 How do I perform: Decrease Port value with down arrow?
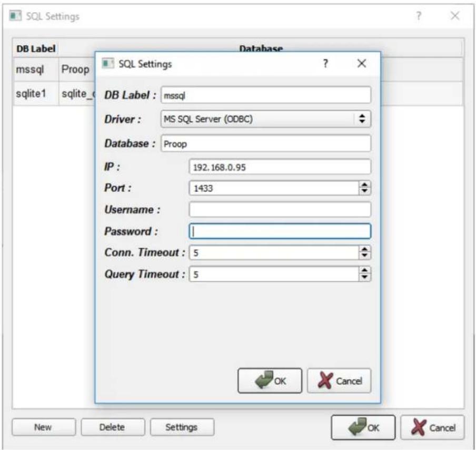[x=364, y=192]
